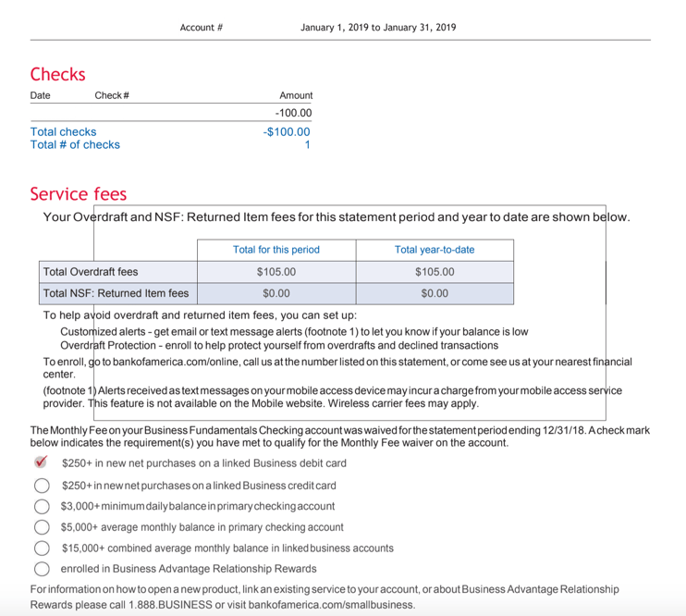The image size is (686, 616).
Task: Click the Account # label
Action: [x=202, y=28]
